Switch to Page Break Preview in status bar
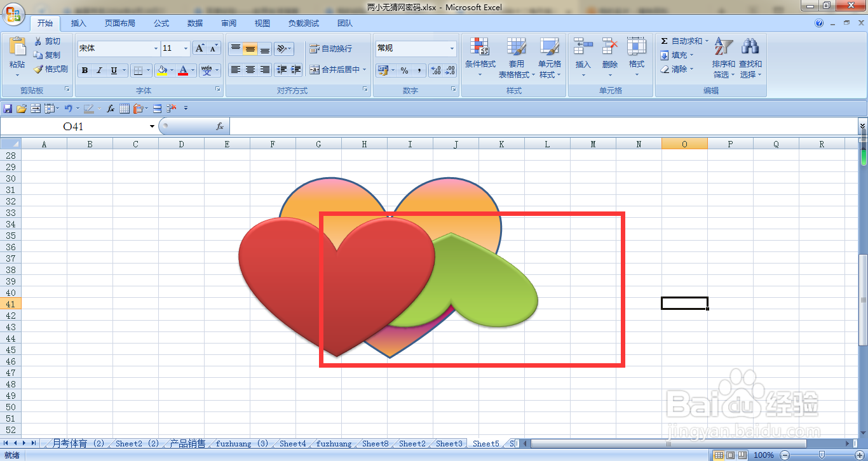868x461 pixels. click(742, 455)
